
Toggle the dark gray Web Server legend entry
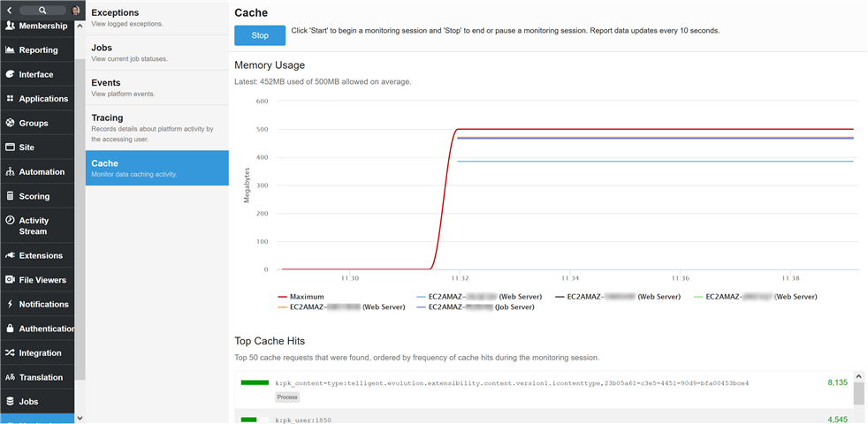pyautogui.click(x=618, y=297)
